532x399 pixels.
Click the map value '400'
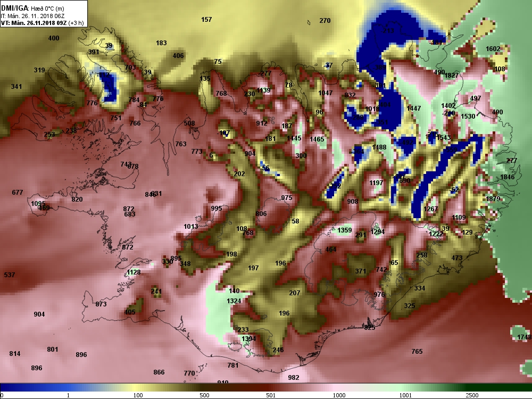[x=54, y=38]
